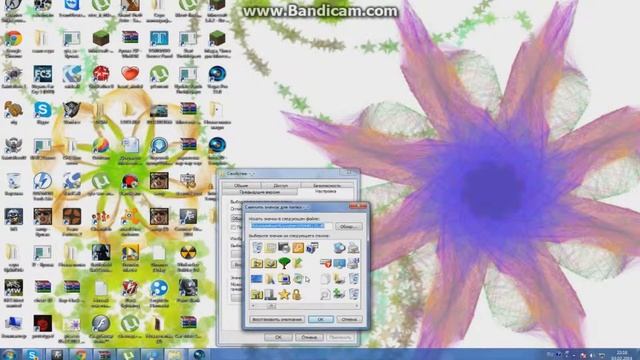
Task: Close the Change Icon dialog
Action: [x=358, y=207]
